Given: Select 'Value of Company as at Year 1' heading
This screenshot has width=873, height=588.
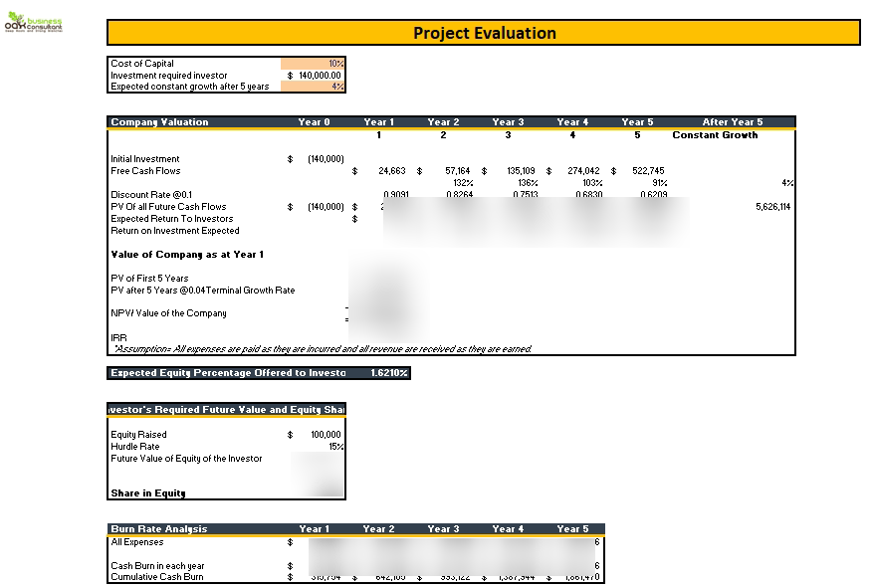Looking at the screenshot, I should pos(187,255).
